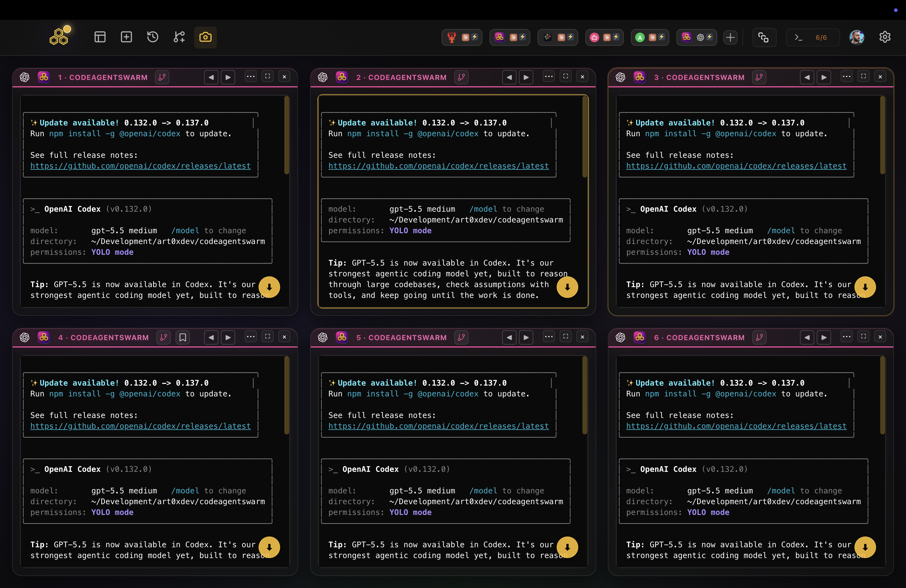This screenshot has width=906, height=588.
Task: Click the left arrow on terminal 4 header
Action: (x=211, y=337)
